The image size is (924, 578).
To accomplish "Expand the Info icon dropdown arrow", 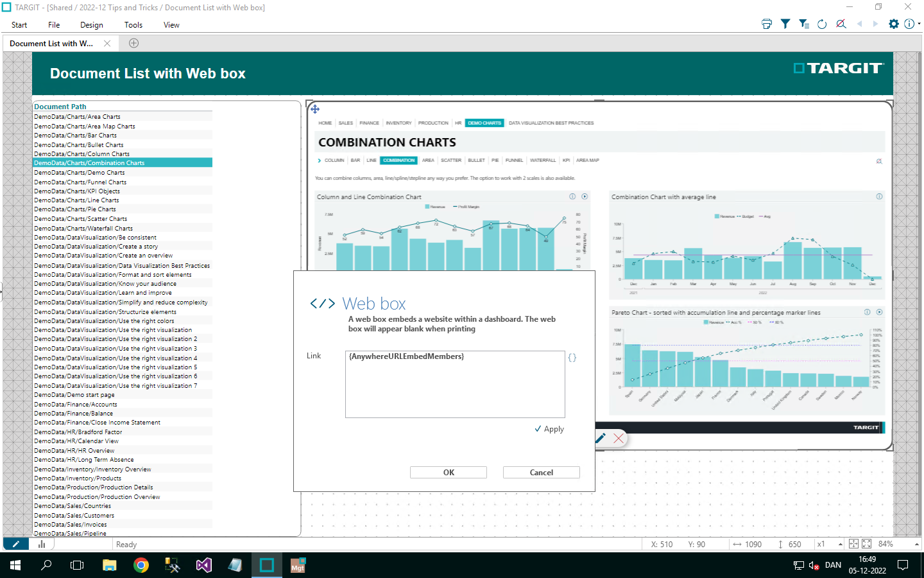I will 919,24.
